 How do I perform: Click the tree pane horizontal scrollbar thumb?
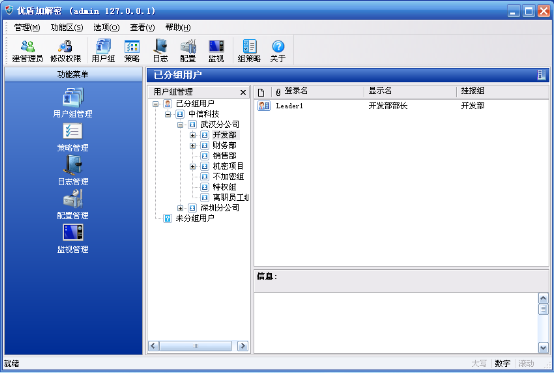tap(196, 346)
